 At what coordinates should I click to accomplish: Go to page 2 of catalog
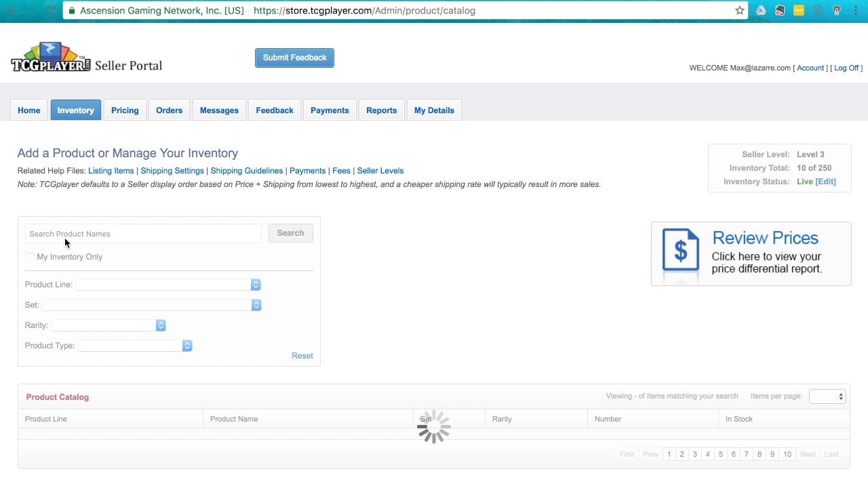[682, 454]
